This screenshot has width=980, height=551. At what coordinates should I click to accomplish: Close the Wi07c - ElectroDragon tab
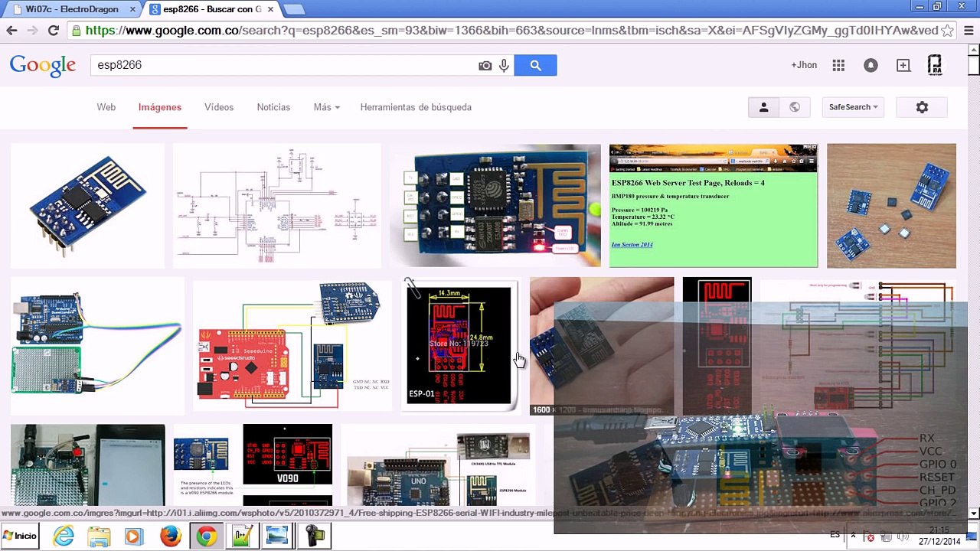(x=132, y=9)
